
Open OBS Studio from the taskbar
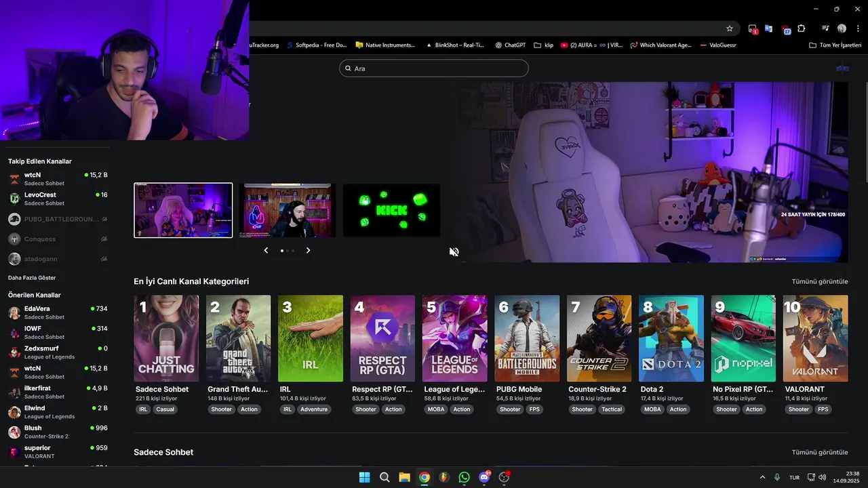504,477
